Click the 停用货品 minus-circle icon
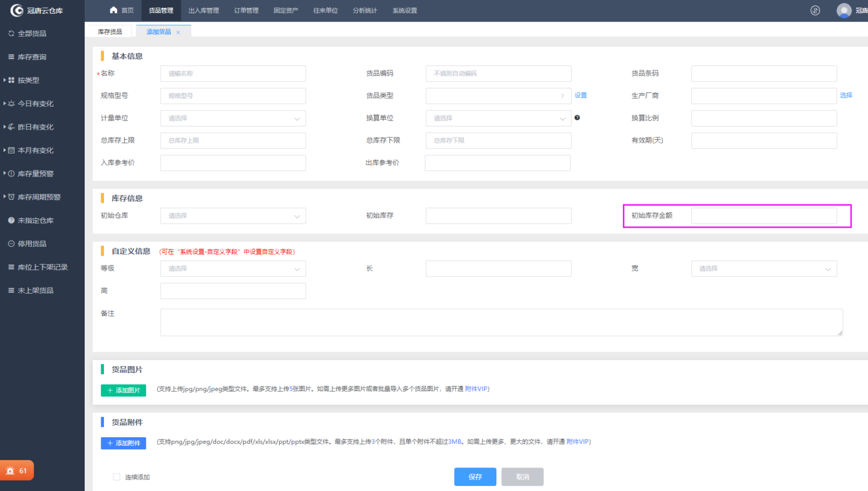Viewport: 868px width, 491px height. pyautogui.click(x=11, y=244)
